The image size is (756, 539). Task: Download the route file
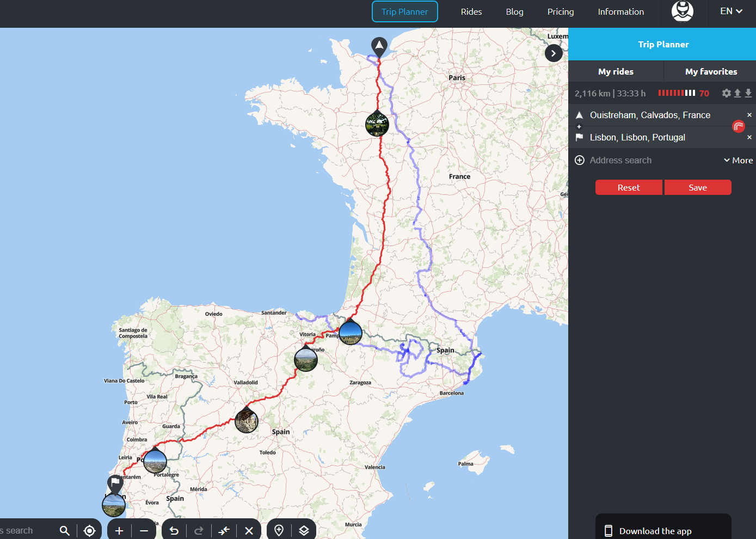(748, 93)
